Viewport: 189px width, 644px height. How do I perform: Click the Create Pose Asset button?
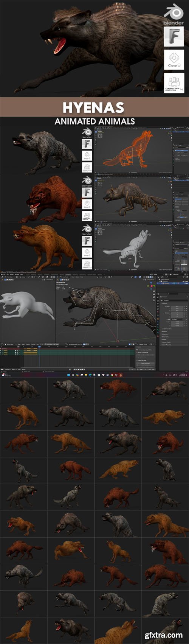coord(146,363)
